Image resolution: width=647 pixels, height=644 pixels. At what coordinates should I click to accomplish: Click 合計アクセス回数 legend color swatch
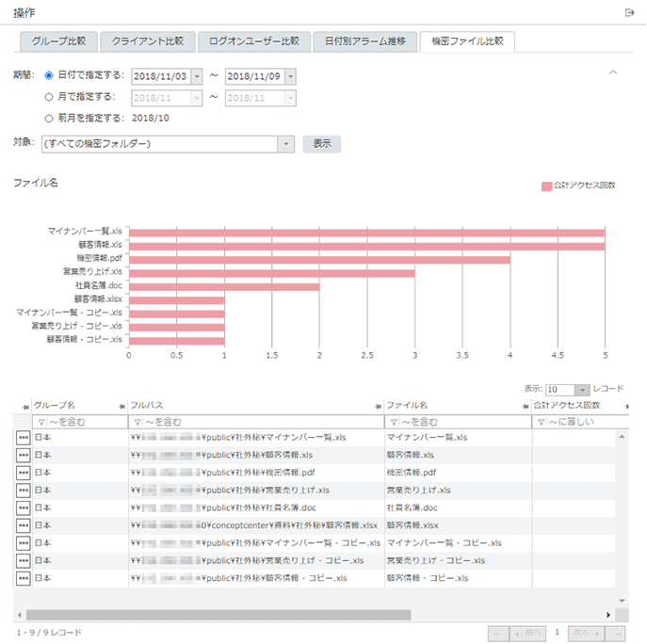click(x=546, y=185)
